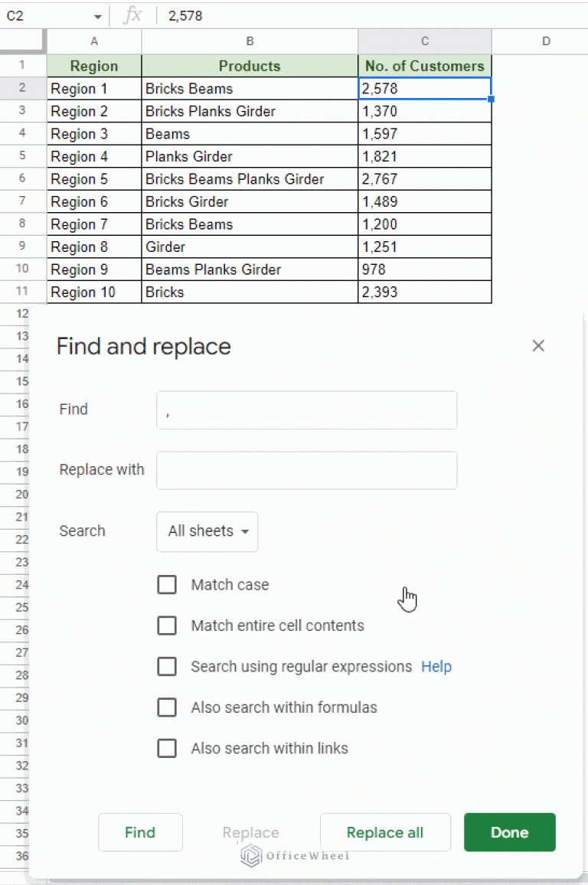Check "Also search within formulas"

167,707
